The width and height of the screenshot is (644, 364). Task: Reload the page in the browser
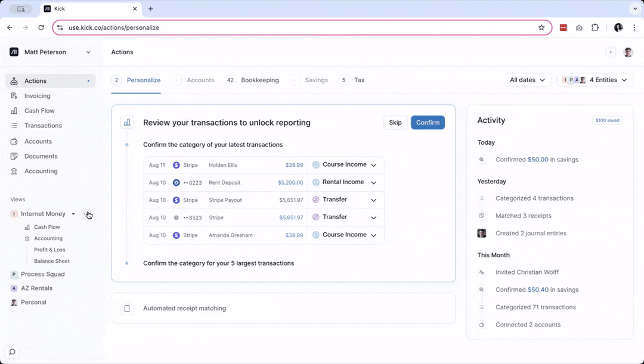coord(41,27)
